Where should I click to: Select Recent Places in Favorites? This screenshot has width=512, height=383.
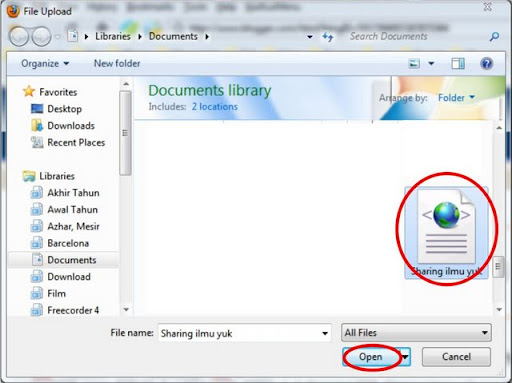76,142
